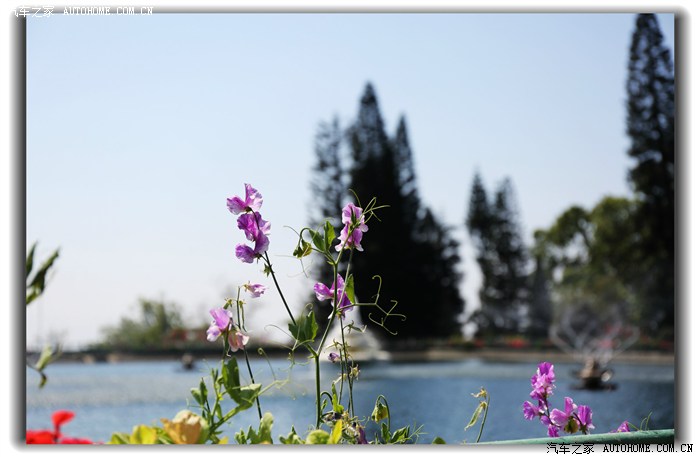This screenshot has width=700, height=457.
Task: Click the purple flower cluster at bottom right
Action: pos(552,401)
